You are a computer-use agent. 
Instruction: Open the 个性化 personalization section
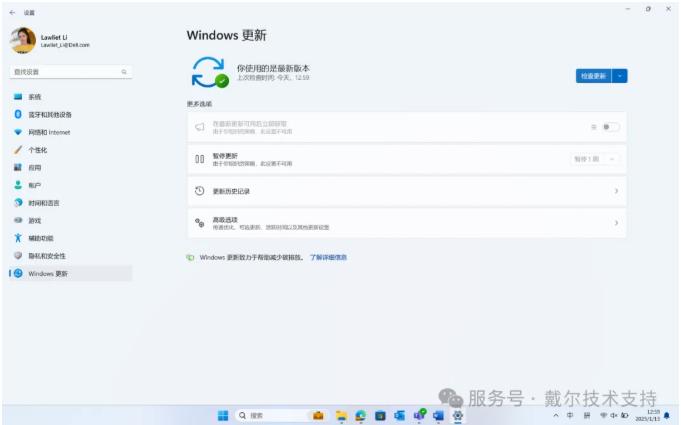pos(69,150)
